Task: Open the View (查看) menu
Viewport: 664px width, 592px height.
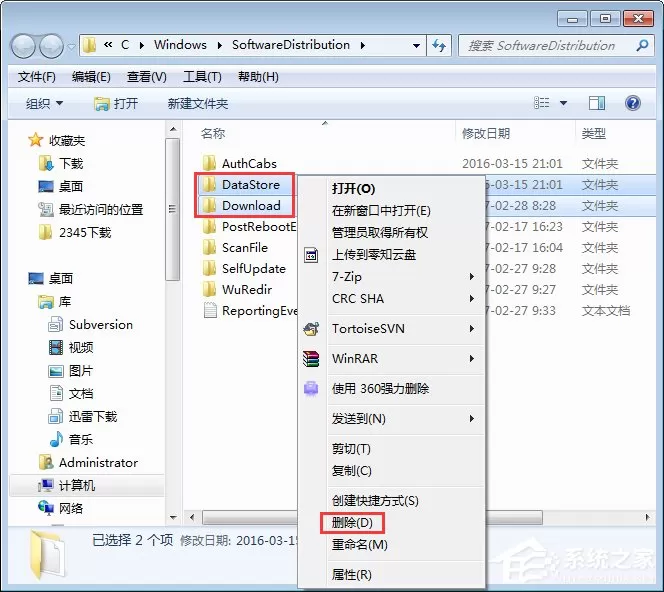Action: (147, 77)
